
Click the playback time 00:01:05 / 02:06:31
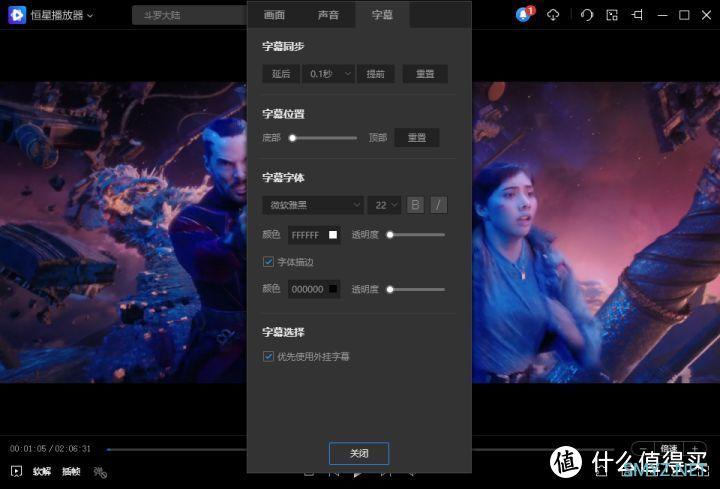pyautogui.click(x=51, y=449)
